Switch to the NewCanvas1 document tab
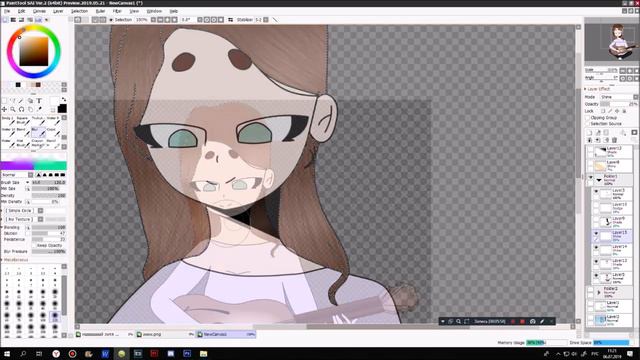The height and width of the screenshot is (360, 640). pos(226,334)
